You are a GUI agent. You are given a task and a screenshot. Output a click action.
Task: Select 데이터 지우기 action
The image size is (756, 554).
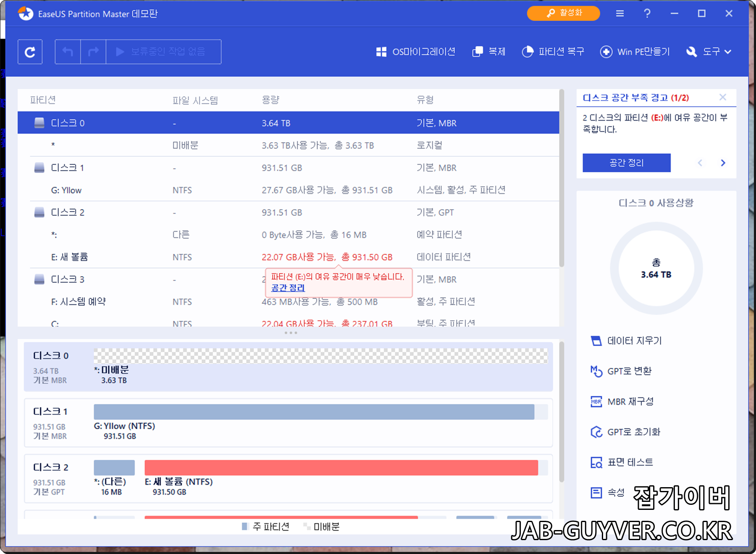[x=626, y=340]
